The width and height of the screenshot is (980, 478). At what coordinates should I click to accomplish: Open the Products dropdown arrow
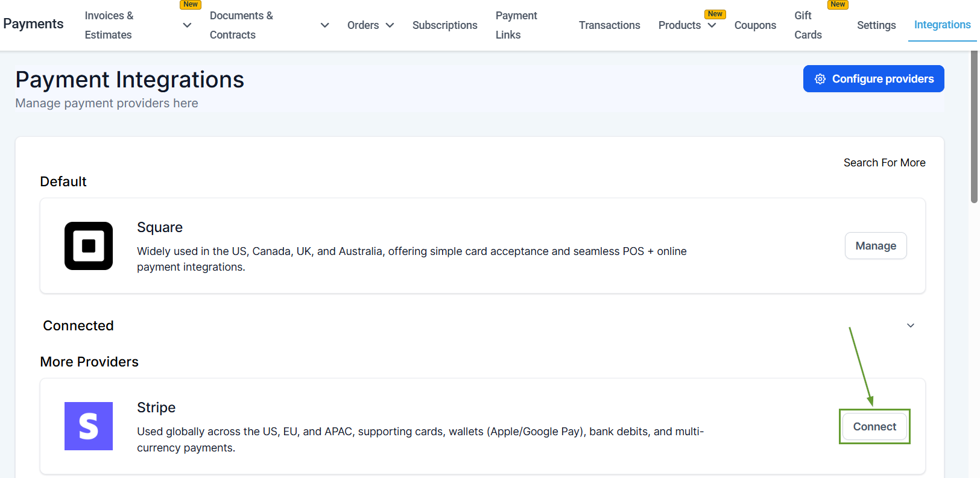tap(712, 25)
